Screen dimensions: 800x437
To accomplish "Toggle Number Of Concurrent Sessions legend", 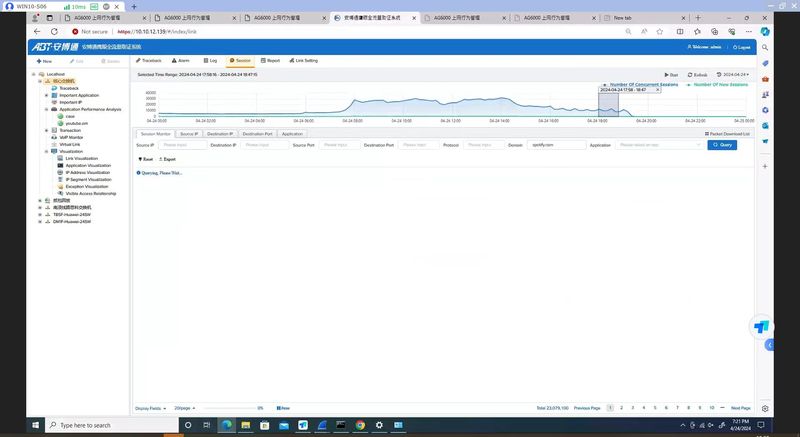I will [x=641, y=85].
